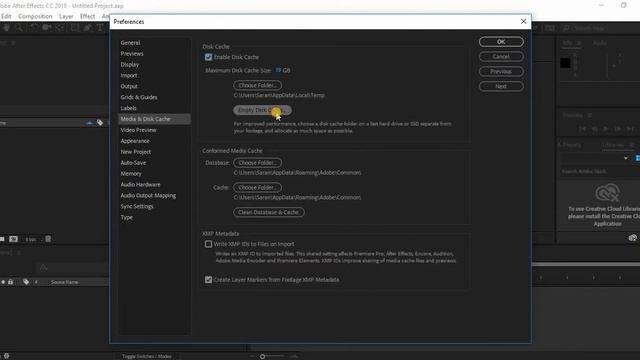The width and height of the screenshot is (640, 360).
Task: Uncheck Enable Disk Cache checkbox
Action: (x=209, y=57)
